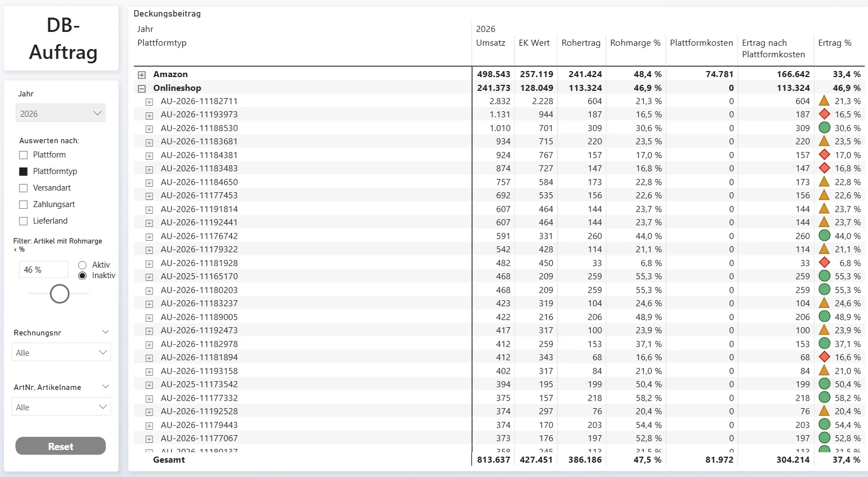868x477 pixels.
Task: Click the Rohmarge % column header
Action: point(635,43)
